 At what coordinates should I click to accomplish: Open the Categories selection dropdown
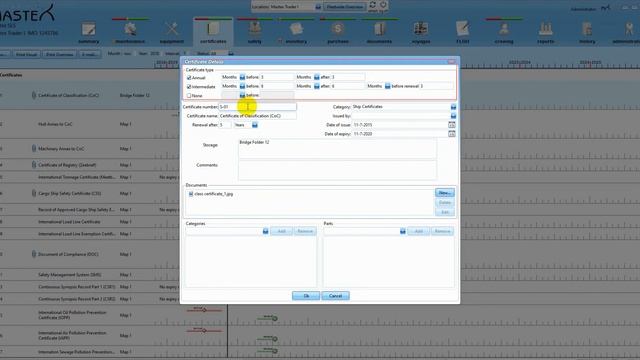pos(265,231)
